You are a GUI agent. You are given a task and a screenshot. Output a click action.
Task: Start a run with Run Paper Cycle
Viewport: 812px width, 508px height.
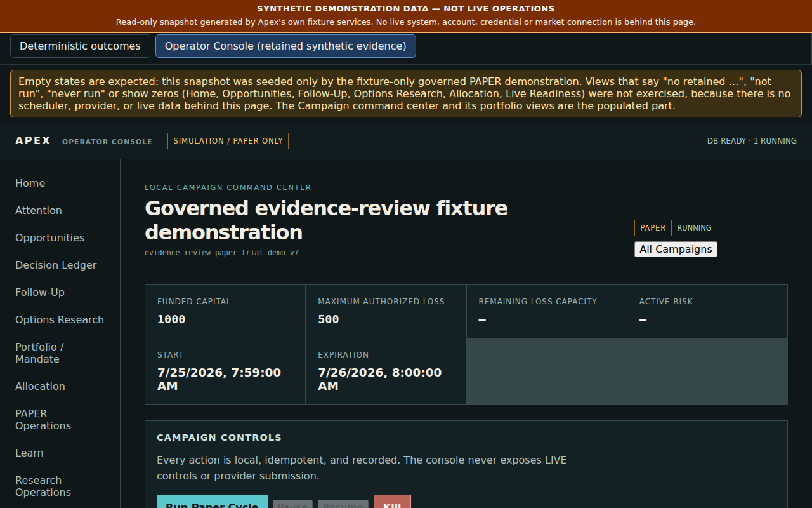tap(212, 502)
